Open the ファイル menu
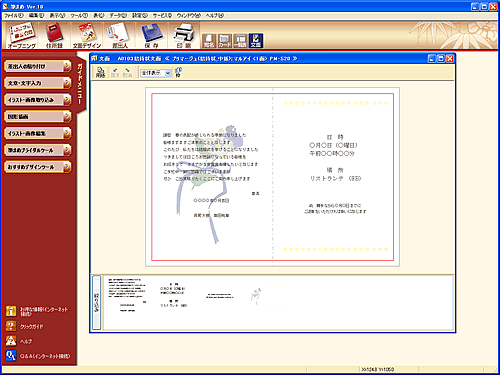Viewport: 500px width, 375px height. (x=14, y=15)
